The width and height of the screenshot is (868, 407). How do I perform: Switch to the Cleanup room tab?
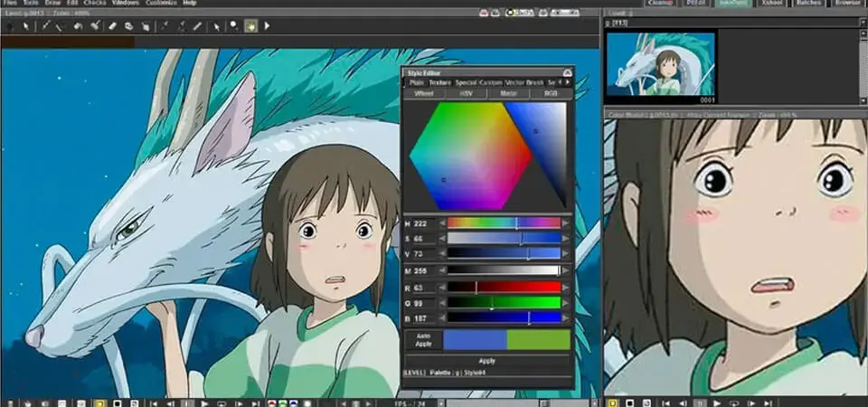(660, 3)
